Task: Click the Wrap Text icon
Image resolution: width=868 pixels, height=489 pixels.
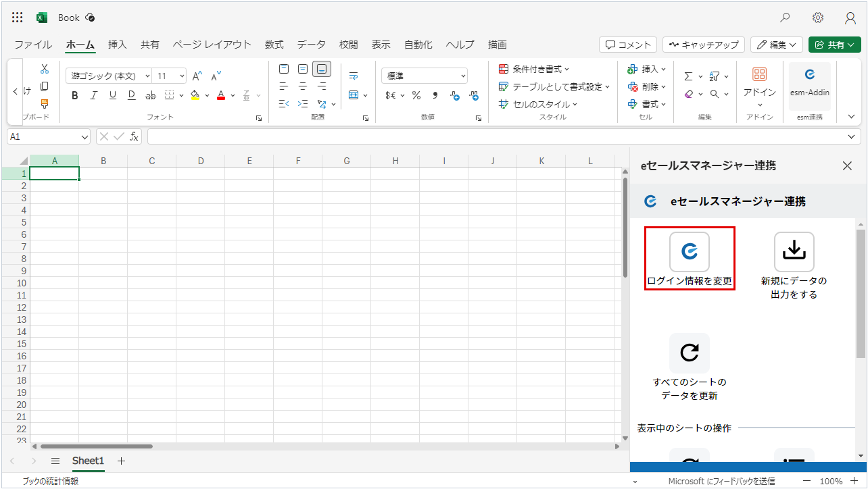Action: click(x=353, y=76)
